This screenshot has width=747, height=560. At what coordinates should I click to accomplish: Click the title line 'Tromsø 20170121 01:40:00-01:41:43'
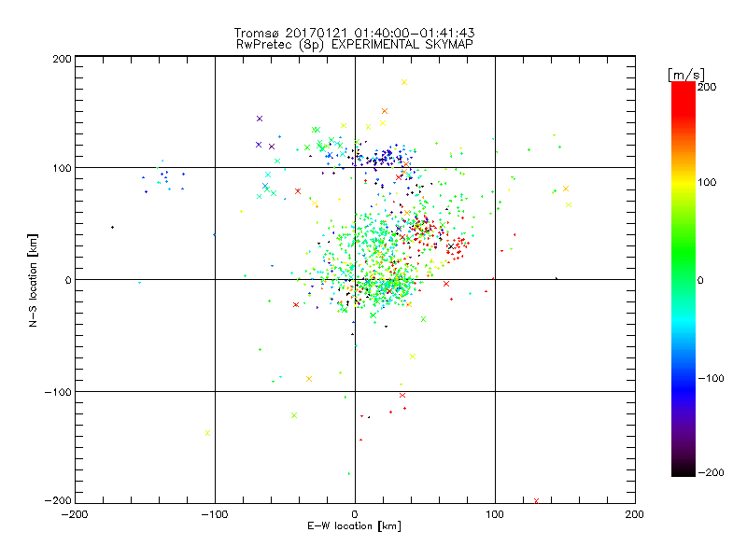point(354,33)
